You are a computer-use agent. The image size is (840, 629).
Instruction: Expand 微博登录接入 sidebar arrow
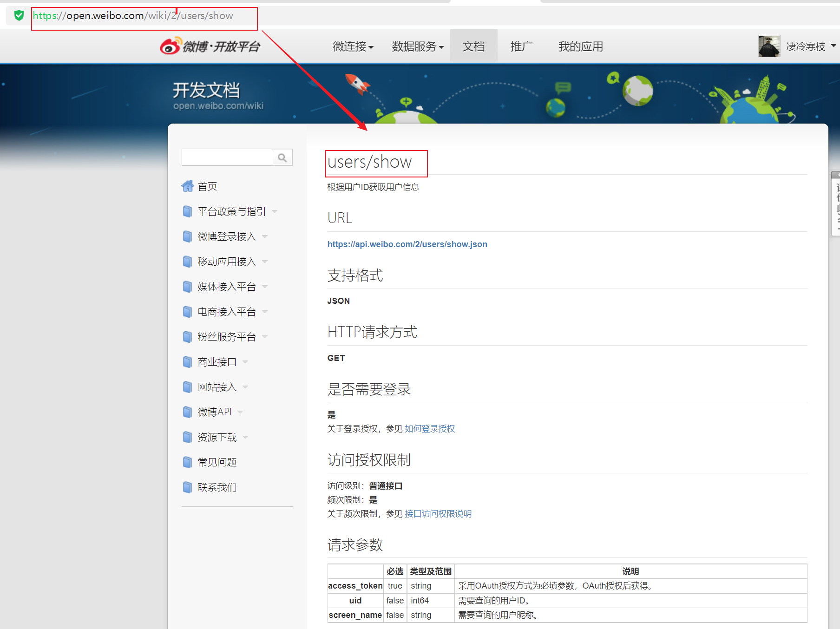265,236
